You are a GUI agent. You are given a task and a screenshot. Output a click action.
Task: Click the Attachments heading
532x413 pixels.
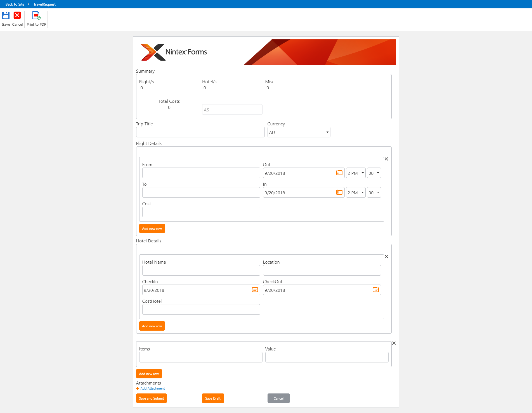tap(148, 383)
